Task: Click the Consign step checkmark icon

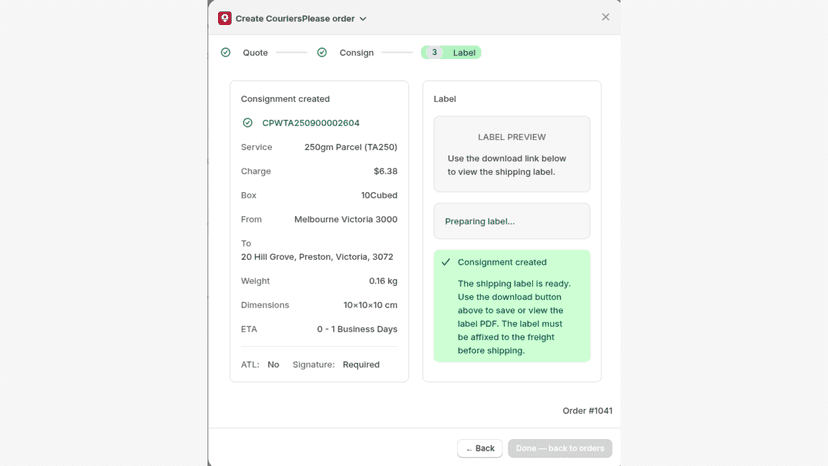Action: click(x=322, y=52)
